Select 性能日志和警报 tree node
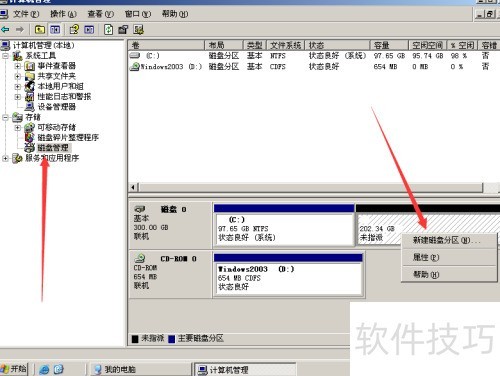Viewport: 500px width, 376px height. 64,97
